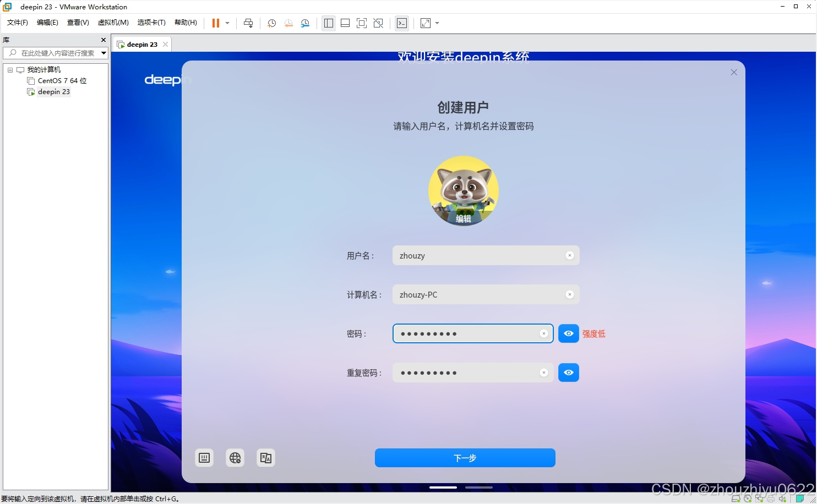Screen dimensions: 817x504
Task: Switch to Unity mode icon
Action: 378,23
